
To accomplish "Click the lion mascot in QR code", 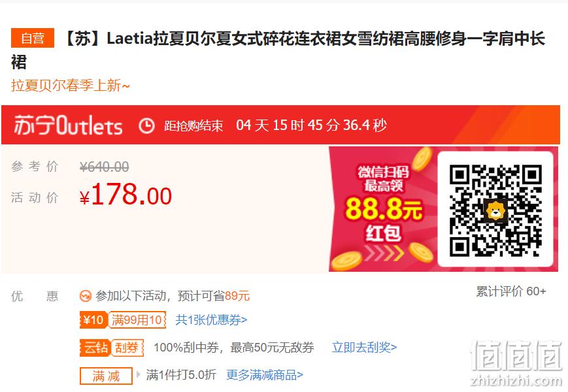I will [495, 210].
